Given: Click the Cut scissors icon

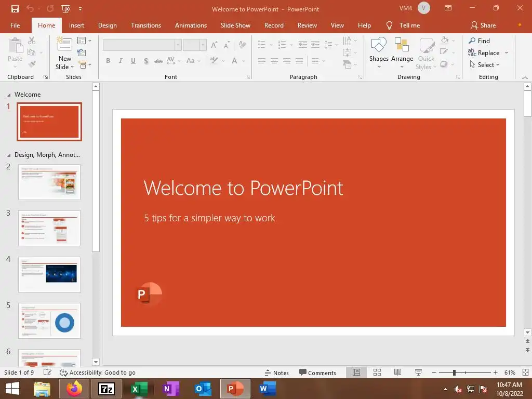Looking at the screenshot, I should (x=32, y=41).
